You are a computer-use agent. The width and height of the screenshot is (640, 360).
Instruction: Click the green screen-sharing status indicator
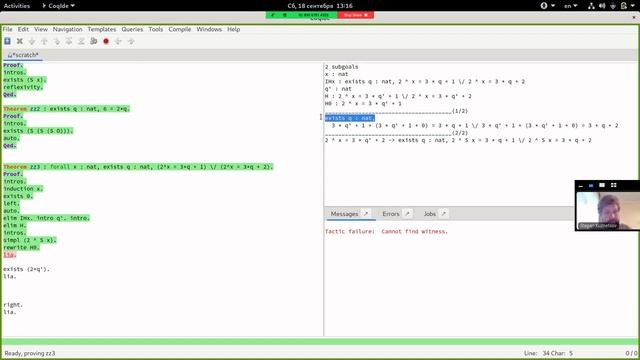(x=302, y=15)
